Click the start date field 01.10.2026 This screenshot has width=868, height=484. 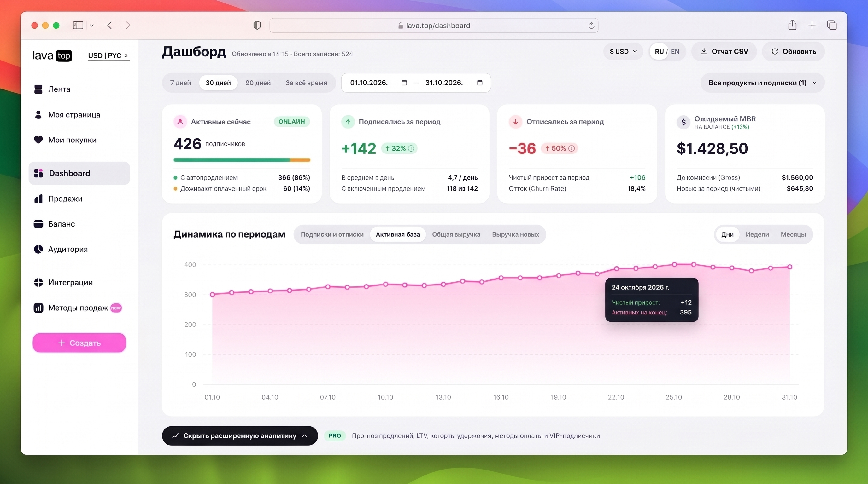(x=369, y=83)
